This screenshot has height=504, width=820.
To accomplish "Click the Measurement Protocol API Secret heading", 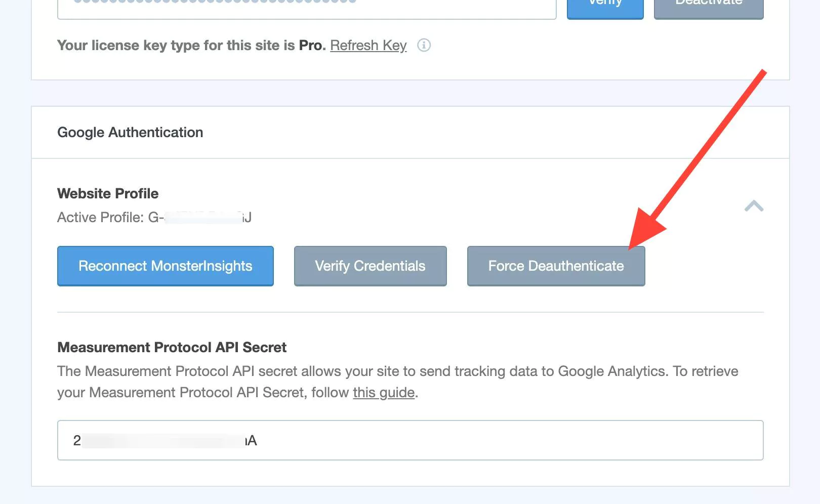I will tap(172, 348).
